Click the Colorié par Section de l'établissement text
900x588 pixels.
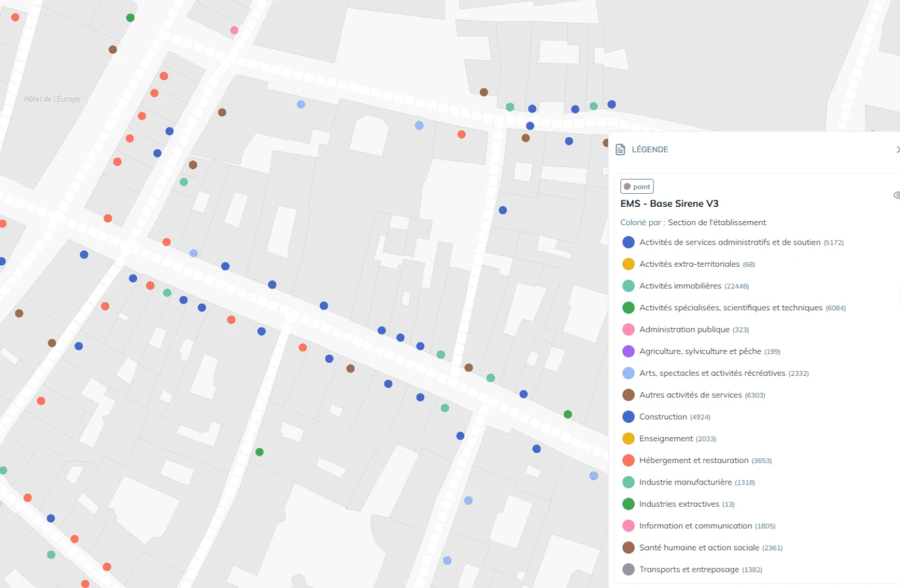coord(693,222)
